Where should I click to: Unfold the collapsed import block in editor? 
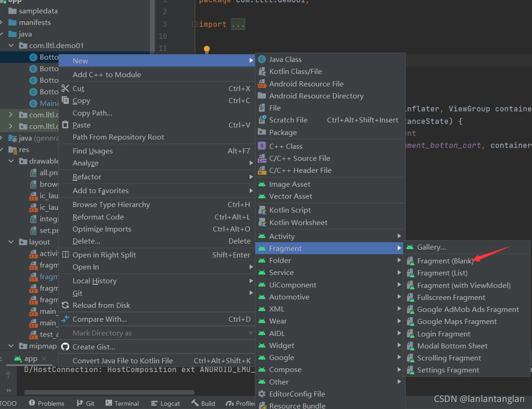[x=195, y=24]
